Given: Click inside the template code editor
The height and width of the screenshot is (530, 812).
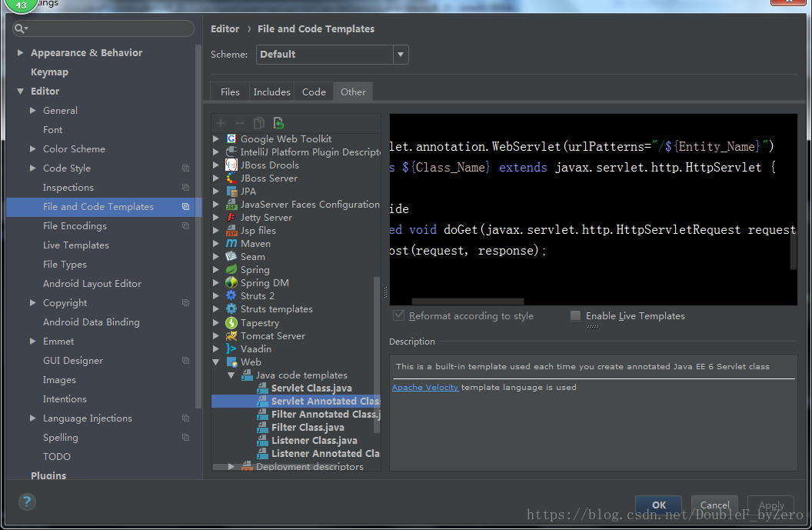Looking at the screenshot, I should (x=593, y=208).
